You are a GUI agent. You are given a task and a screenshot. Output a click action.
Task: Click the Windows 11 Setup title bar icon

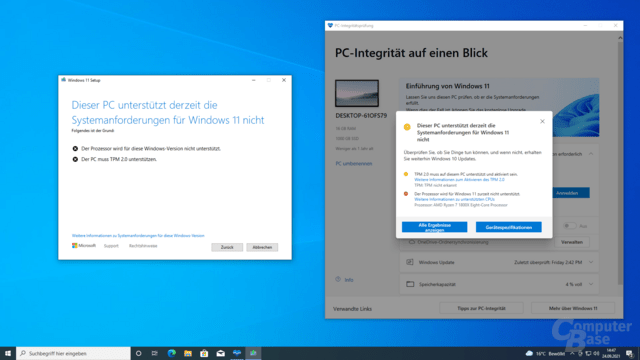tap(63, 80)
